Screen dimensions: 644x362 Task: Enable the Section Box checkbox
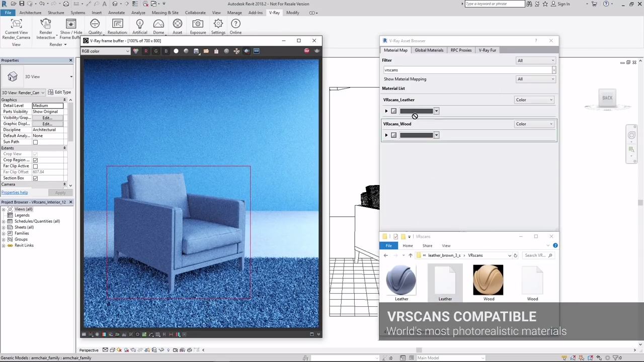[x=35, y=178]
